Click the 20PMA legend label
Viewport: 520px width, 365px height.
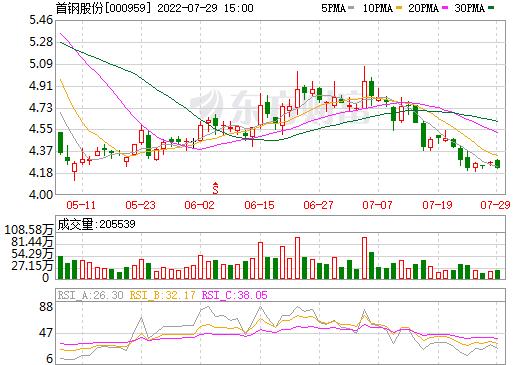click(424, 8)
